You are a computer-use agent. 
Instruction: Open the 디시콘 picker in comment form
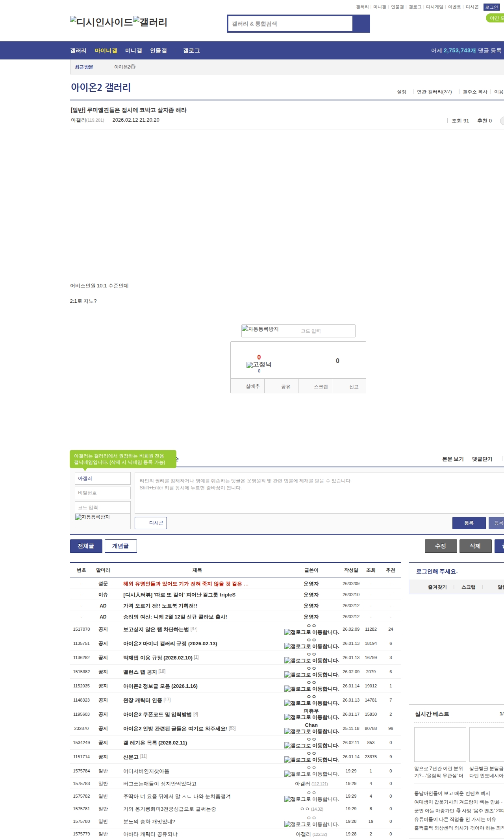click(151, 523)
